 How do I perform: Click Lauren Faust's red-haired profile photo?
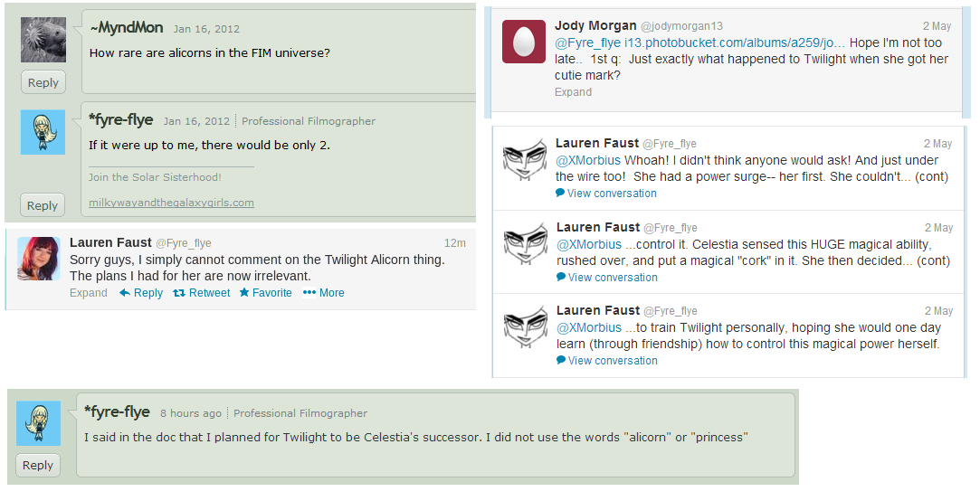click(x=39, y=259)
